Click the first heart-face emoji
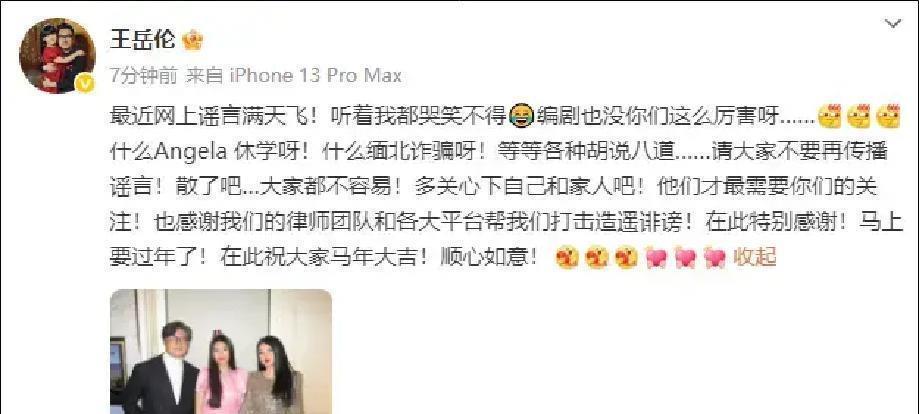The image size is (919, 414). [567, 257]
